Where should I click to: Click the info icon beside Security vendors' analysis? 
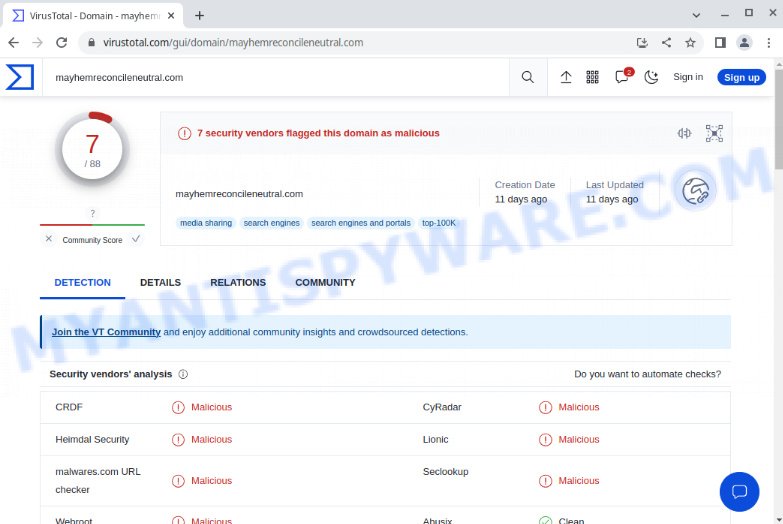[183, 374]
